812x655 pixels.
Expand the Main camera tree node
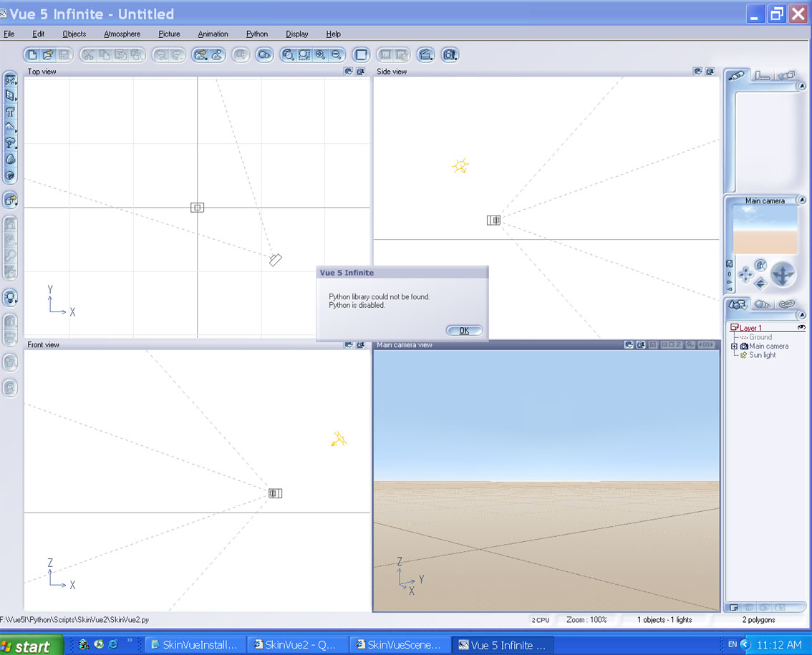point(734,346)
